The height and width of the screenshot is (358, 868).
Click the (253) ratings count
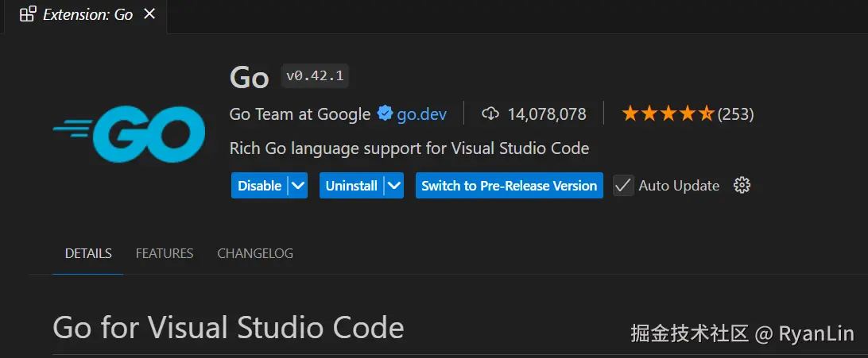tap(736, 114)
